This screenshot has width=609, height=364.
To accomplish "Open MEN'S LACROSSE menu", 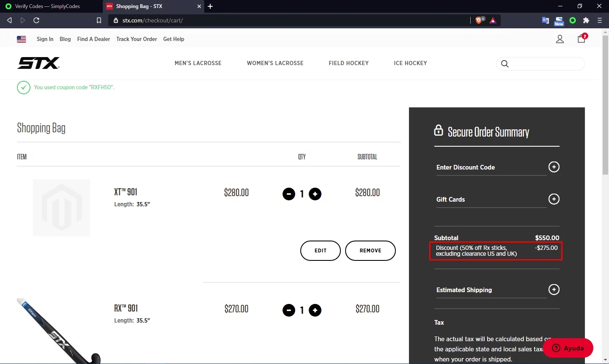I will point(198,63).
